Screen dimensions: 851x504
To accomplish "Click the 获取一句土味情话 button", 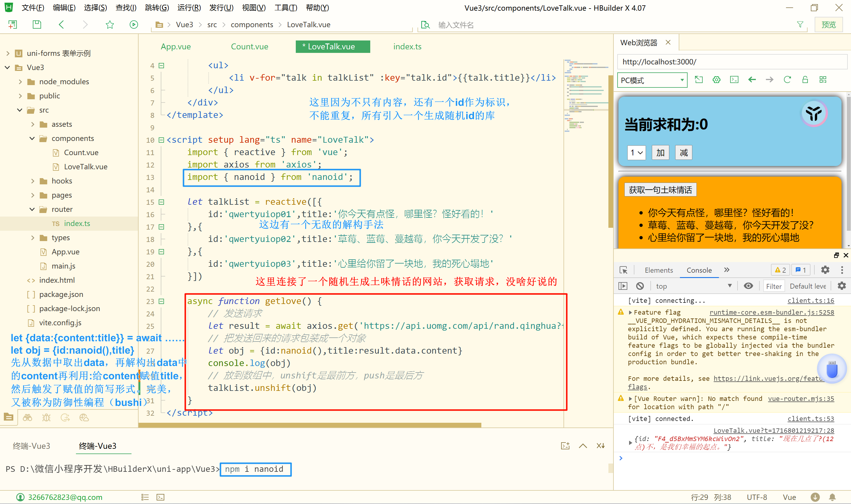I will click(x=660, y=189).
